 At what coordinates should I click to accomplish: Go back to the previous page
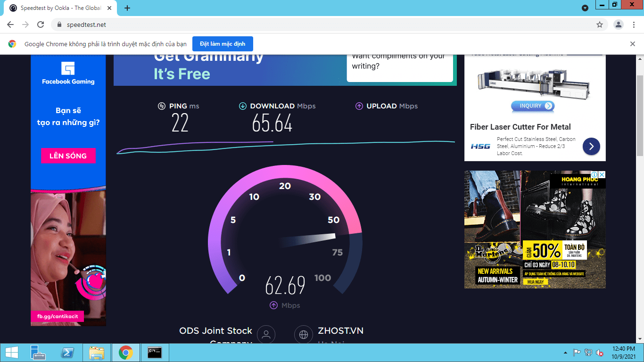point(10,25)
